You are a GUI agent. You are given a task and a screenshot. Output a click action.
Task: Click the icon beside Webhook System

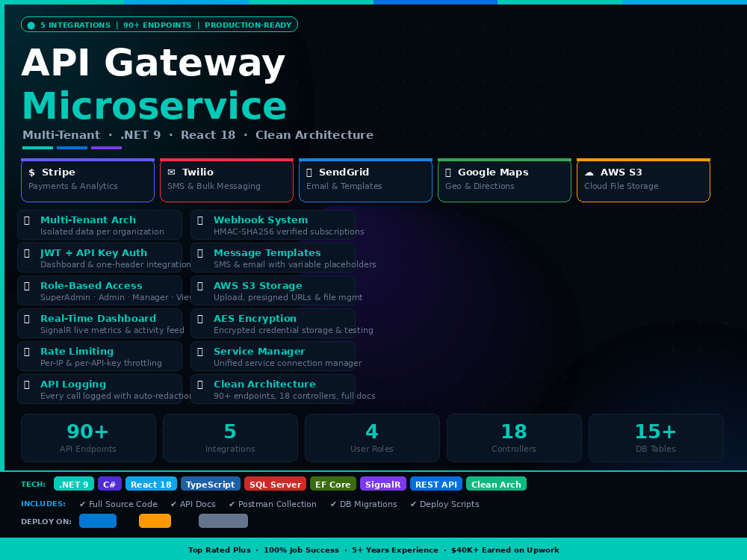click(x=200, y=220)
